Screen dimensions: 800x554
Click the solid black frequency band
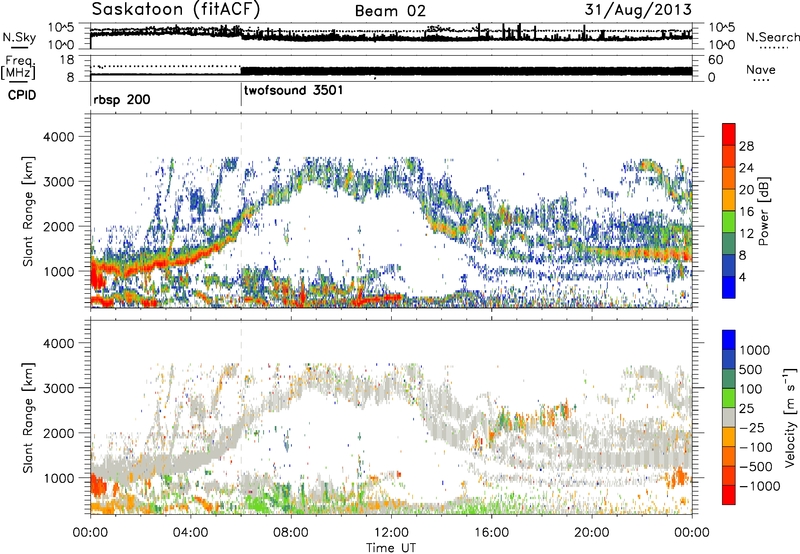(x=466, y=71)
